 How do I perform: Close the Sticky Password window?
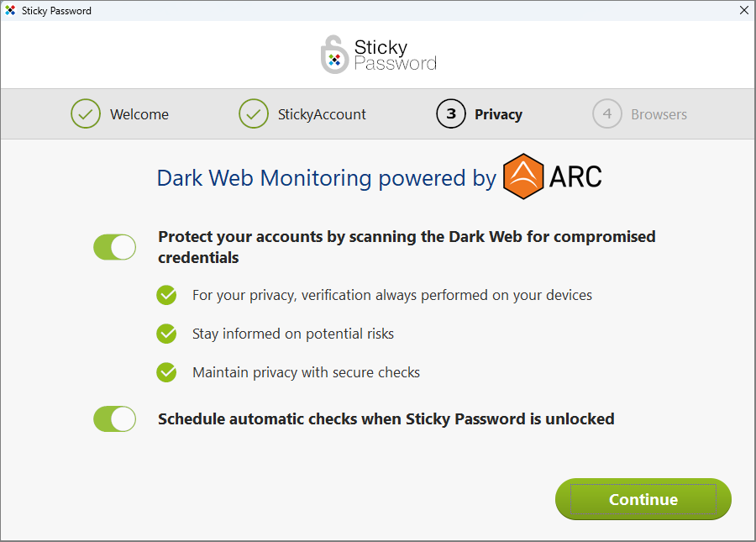743,10
